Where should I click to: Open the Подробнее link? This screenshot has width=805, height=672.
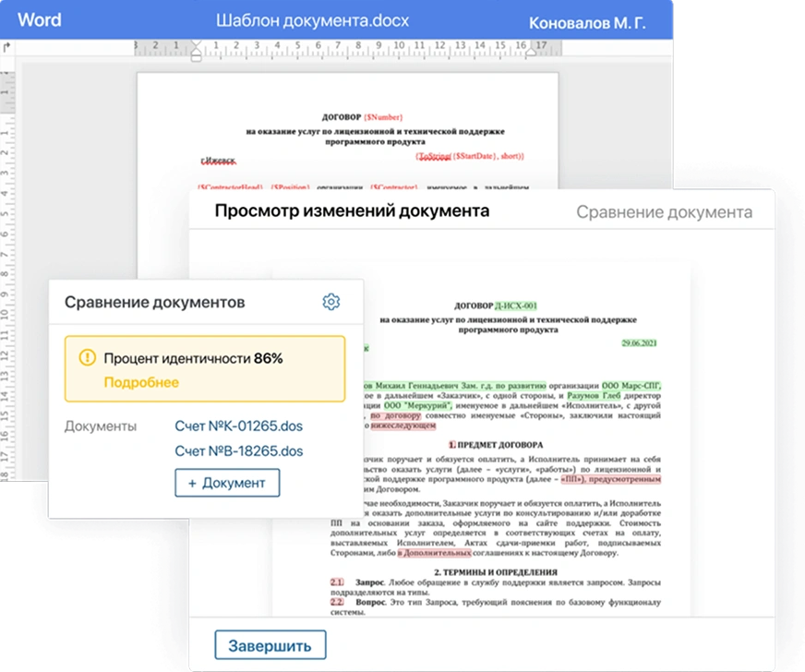(x=141, y=382)
